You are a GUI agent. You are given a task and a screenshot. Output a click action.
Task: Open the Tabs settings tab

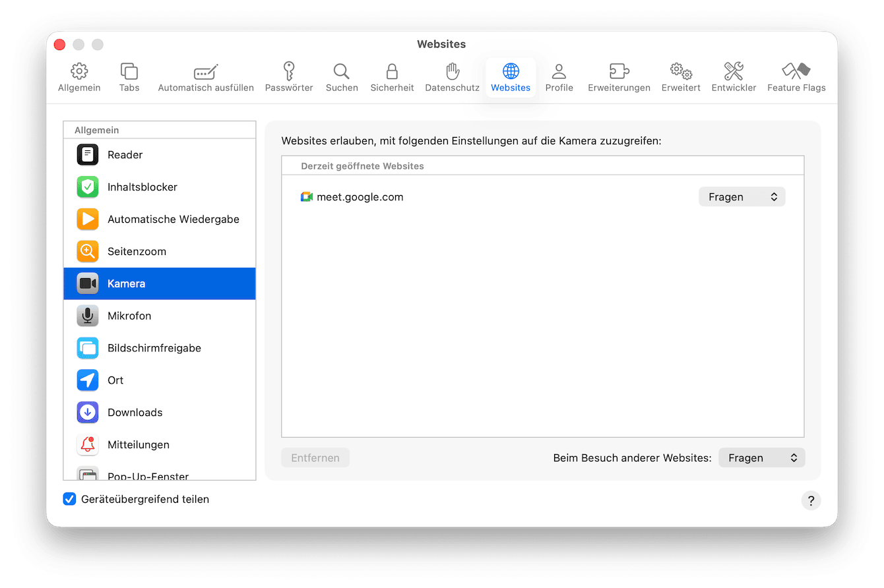pos(129,76)
